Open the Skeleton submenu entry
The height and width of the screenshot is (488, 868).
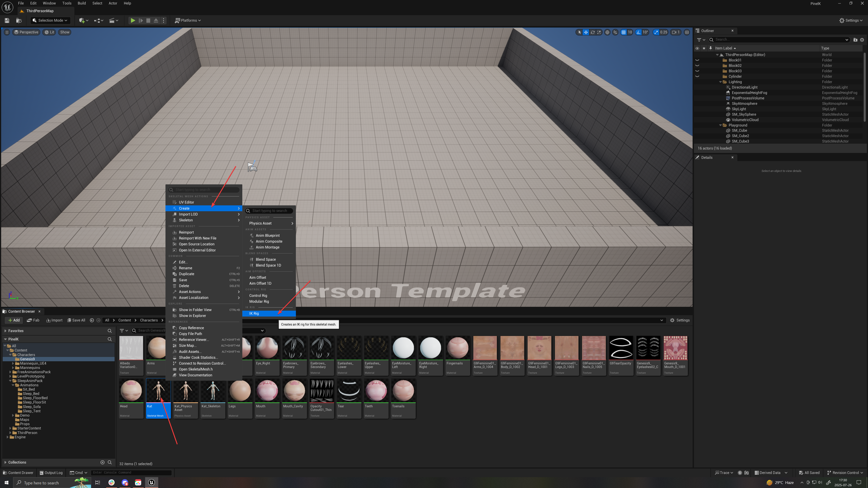coord(204,220)
